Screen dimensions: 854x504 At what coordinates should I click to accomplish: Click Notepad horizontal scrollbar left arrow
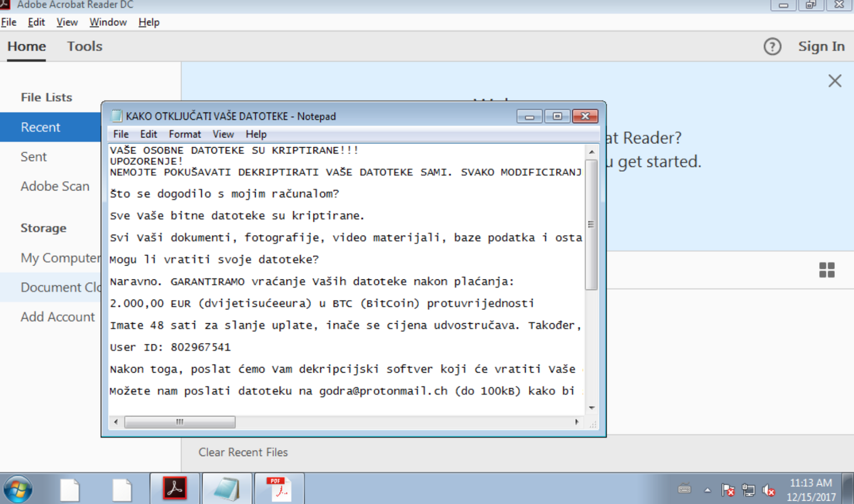[x=116, y=422]
